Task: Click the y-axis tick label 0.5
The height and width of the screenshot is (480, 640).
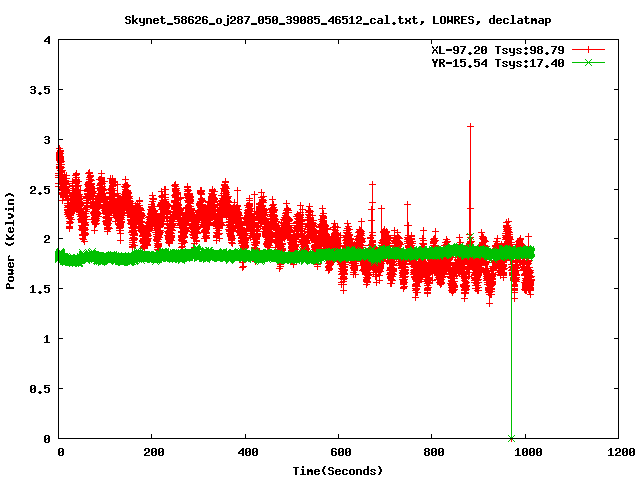Action: click(x=40, y=389)
